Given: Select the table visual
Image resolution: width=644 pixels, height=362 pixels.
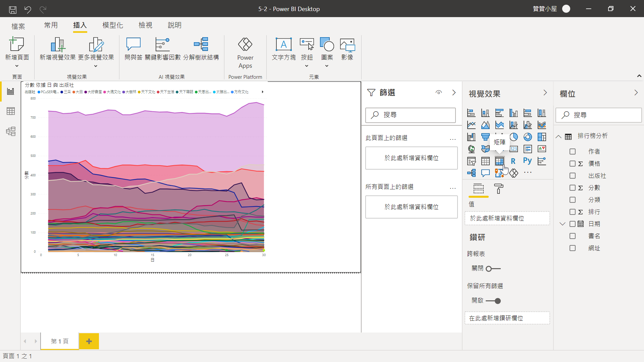Looking at the screenshot, I should click(x=485, y=161).
